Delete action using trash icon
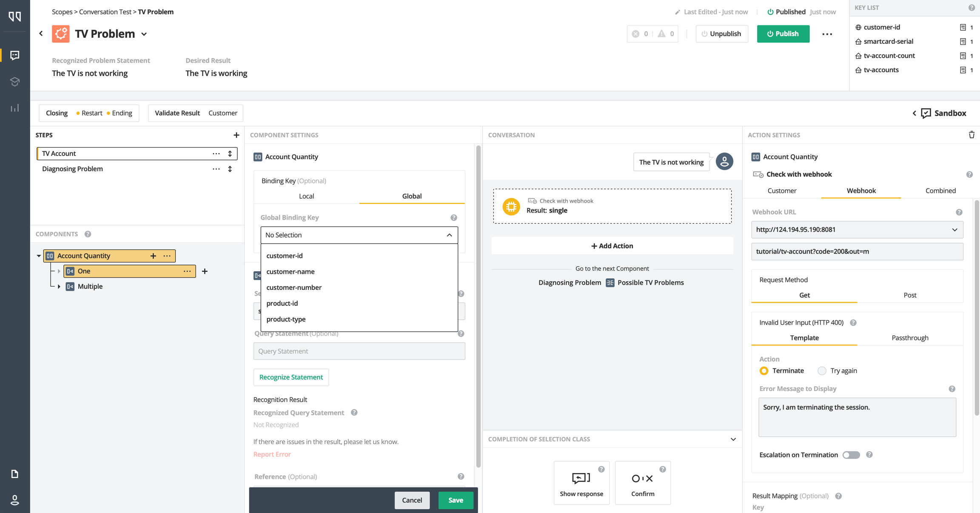This screenshot has height=513, width=980. pyautogui.click(x=971, y=135)
